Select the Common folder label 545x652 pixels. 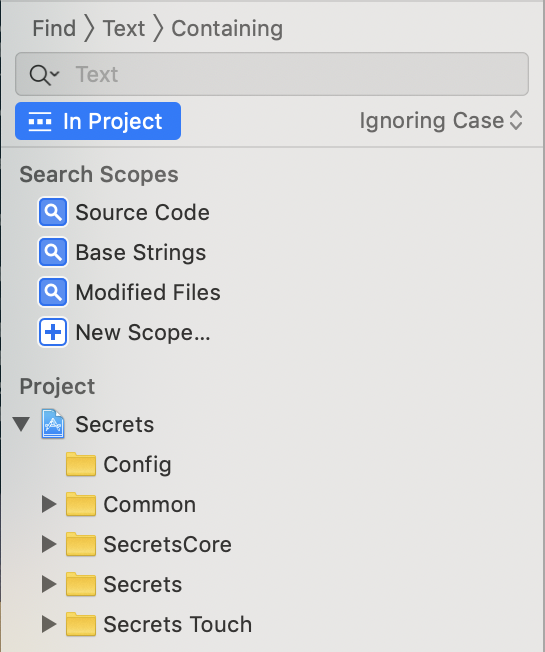(x=150, y=504)
